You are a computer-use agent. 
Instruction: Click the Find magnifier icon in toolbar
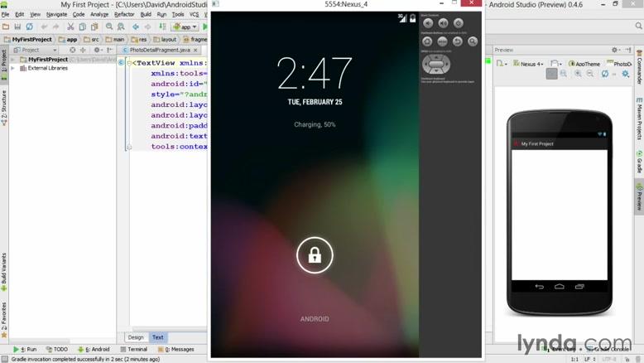[x=109, y=27]
